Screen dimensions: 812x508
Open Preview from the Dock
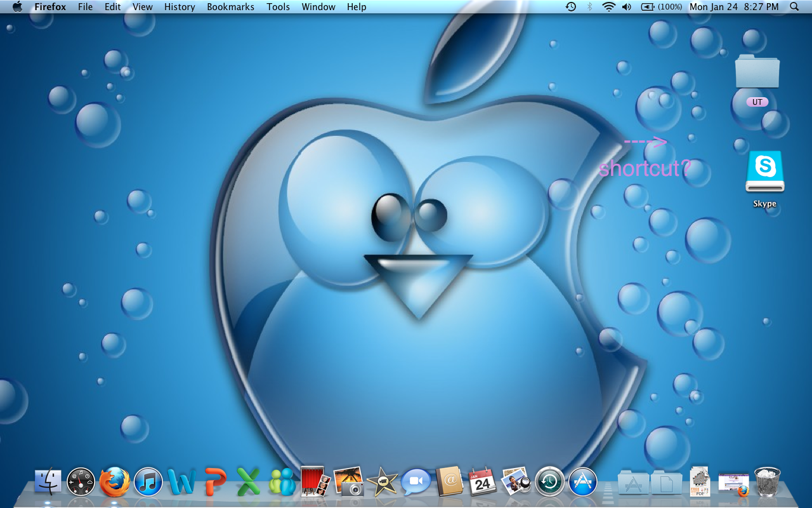516,482
